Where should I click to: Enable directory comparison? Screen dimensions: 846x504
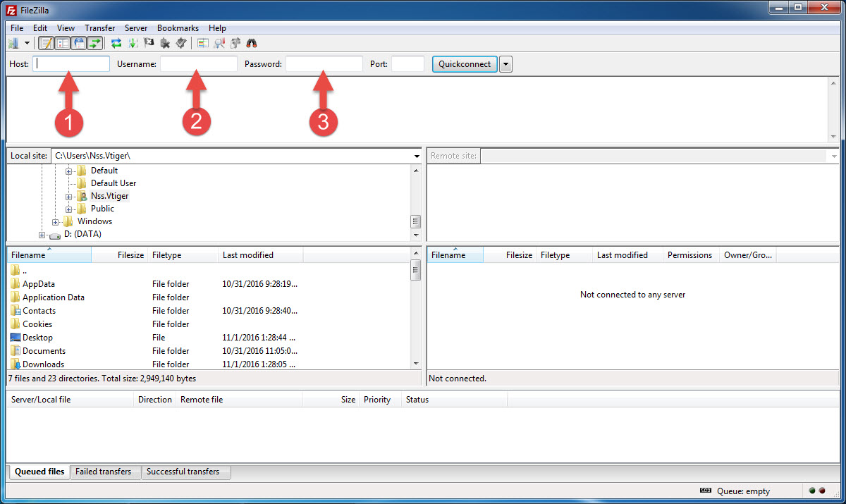(204, 43)
